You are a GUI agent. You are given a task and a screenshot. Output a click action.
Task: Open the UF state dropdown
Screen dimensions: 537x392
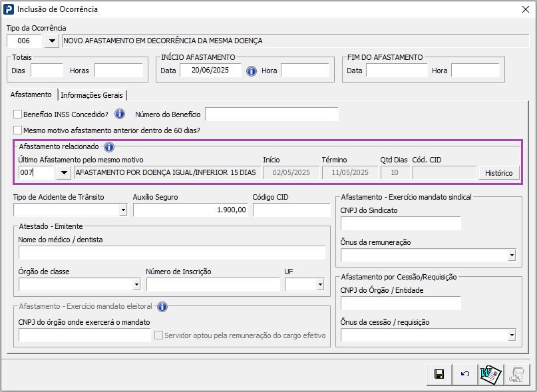(x=320, y=285)
